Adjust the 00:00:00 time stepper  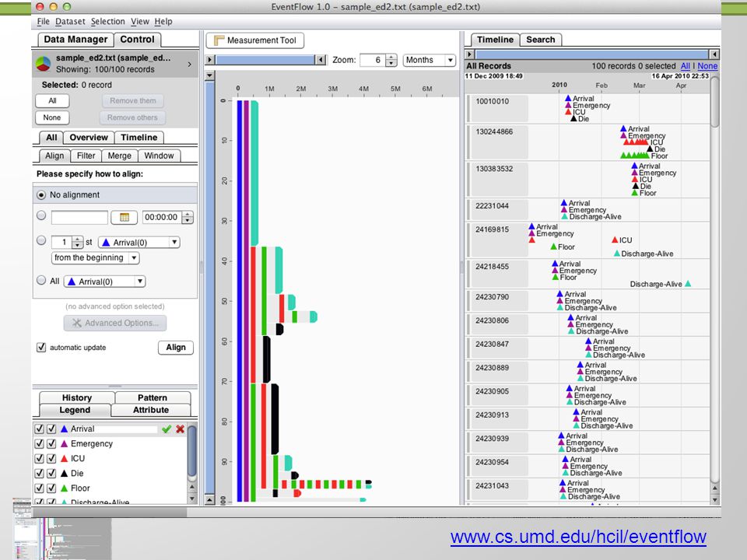[188, 218]
